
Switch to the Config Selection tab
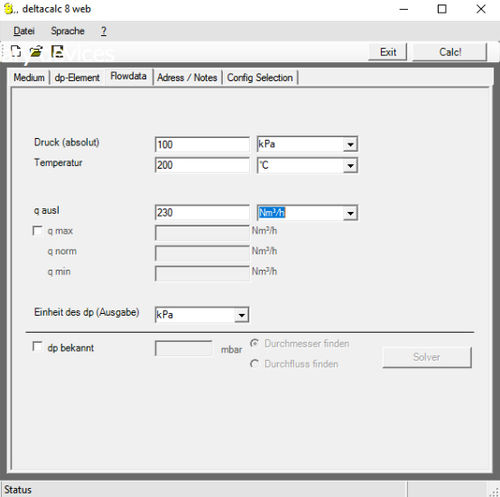[260, 77]
